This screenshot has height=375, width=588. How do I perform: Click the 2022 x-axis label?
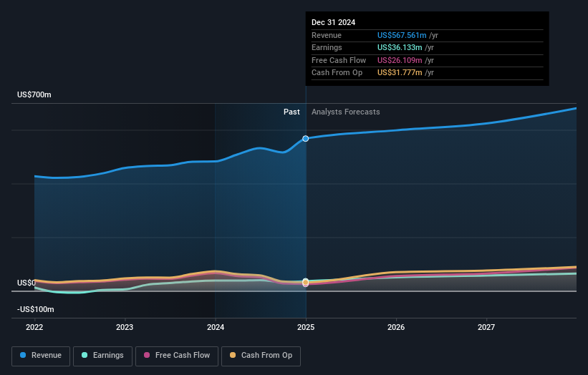point(34,327)
